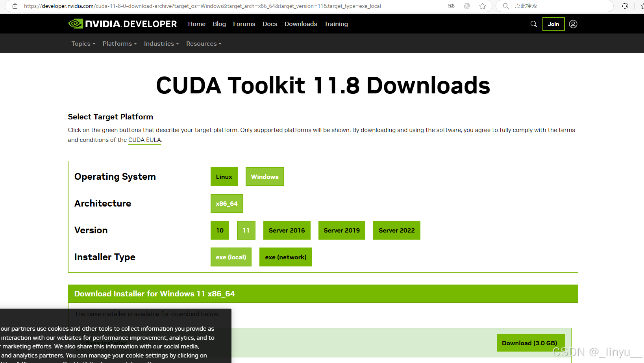Select Server 2016 version
644x363 pixels.
point(287,230)
